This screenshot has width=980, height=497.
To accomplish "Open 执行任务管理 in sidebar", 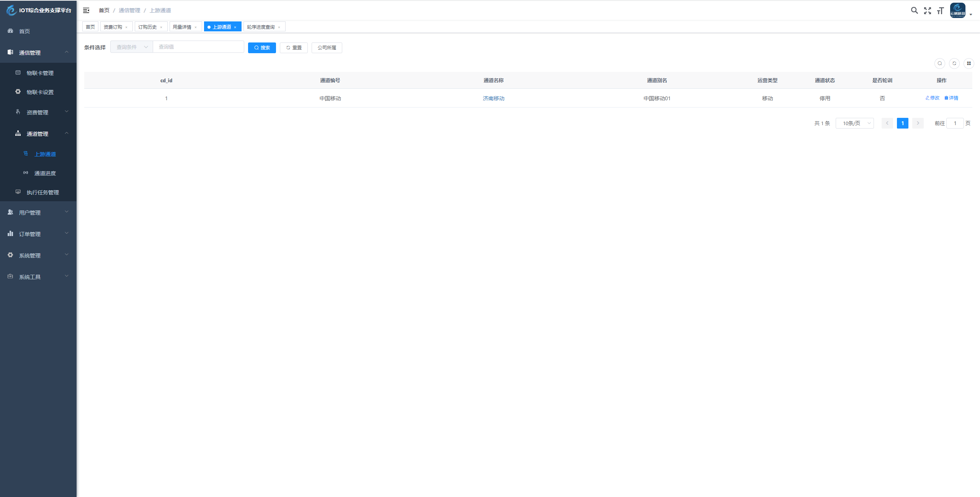I will pyautogui.click(x=38, y=192).
